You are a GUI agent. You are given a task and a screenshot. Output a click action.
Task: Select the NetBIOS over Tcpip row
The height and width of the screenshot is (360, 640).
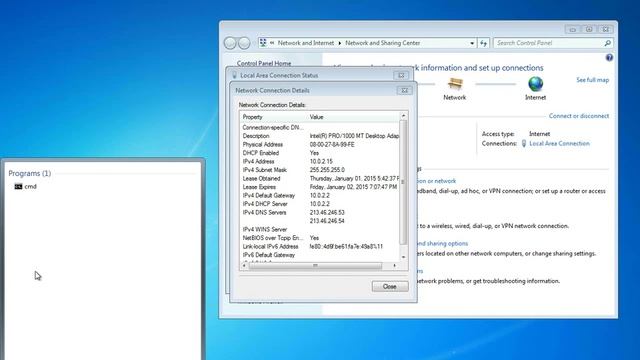[x=320, y=238]
